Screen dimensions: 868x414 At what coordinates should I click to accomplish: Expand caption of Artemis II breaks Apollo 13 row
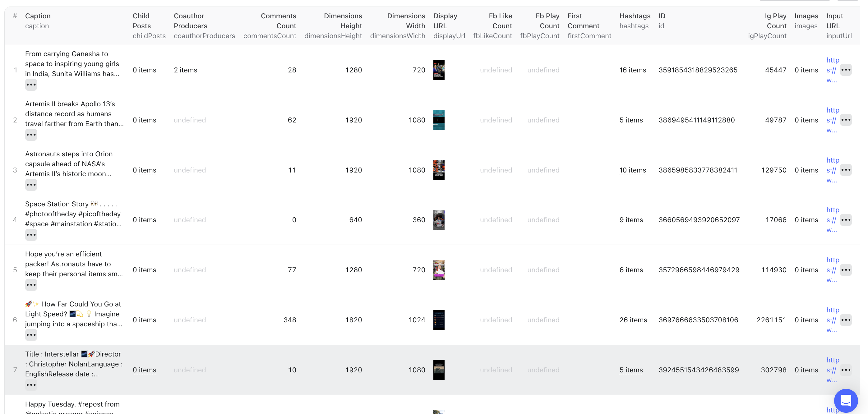[x=31, y=135]
